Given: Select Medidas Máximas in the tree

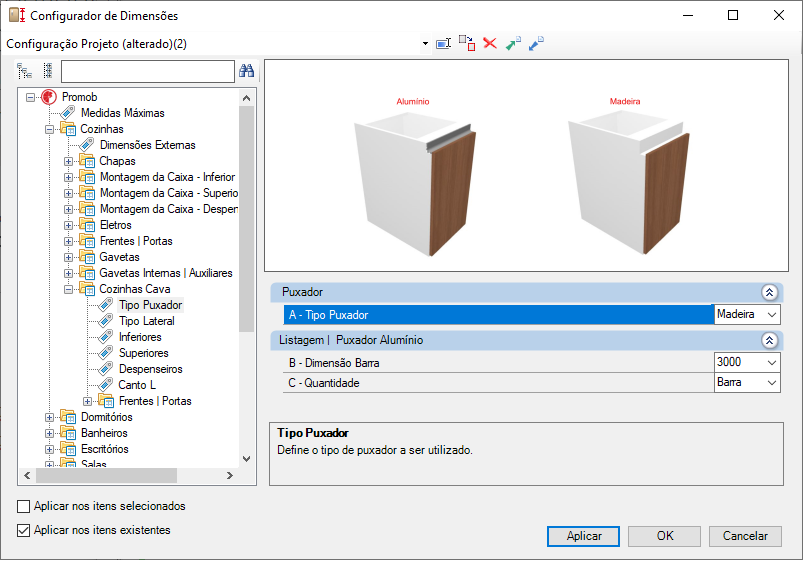Looking at the screenshot, I should coord(122,113).
